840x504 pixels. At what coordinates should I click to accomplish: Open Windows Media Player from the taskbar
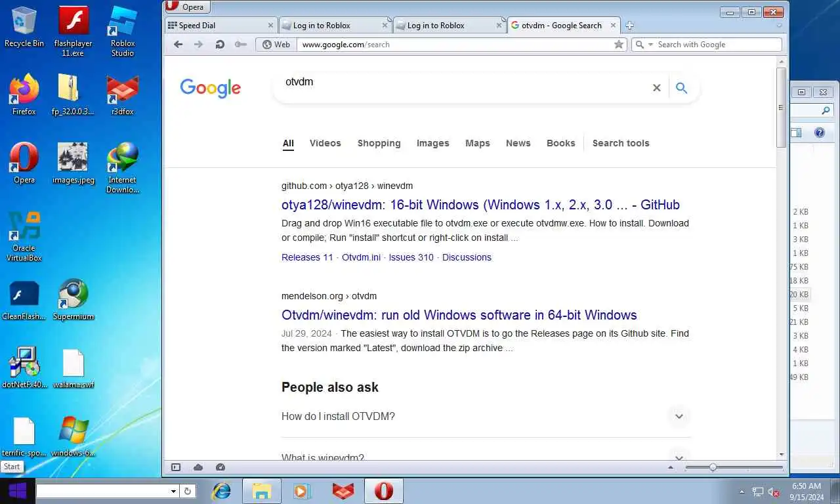(x=301, y=491)
